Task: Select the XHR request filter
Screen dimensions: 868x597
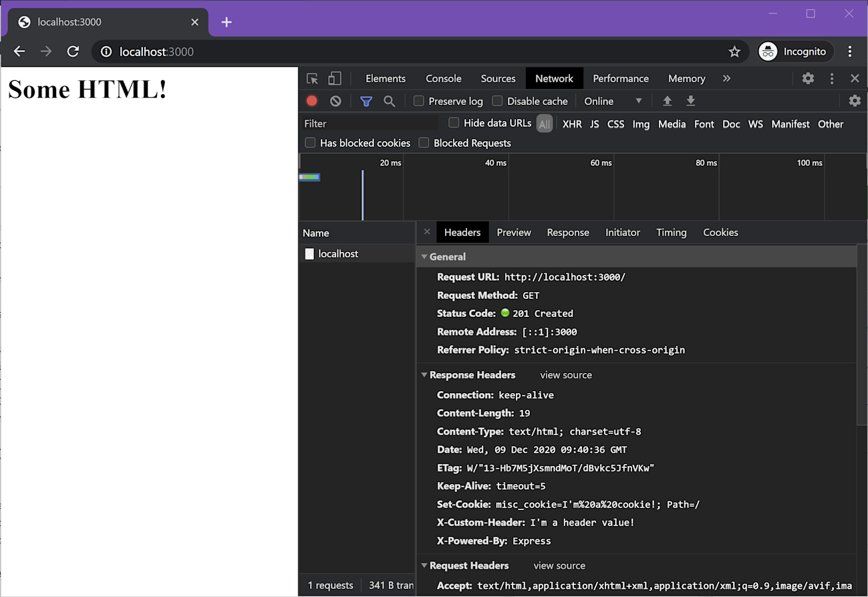Action: point(572,124)
